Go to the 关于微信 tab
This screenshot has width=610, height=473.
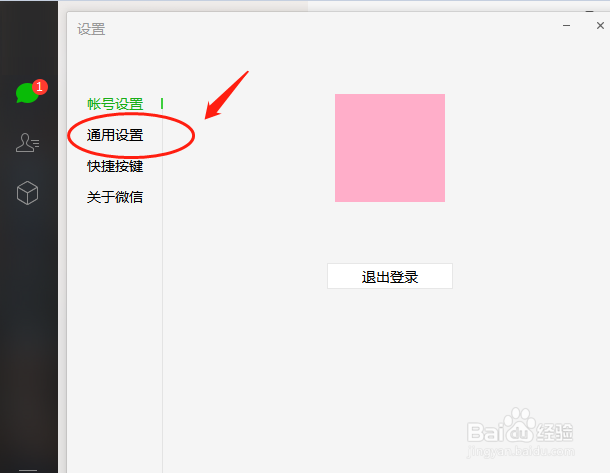point(115,197)
